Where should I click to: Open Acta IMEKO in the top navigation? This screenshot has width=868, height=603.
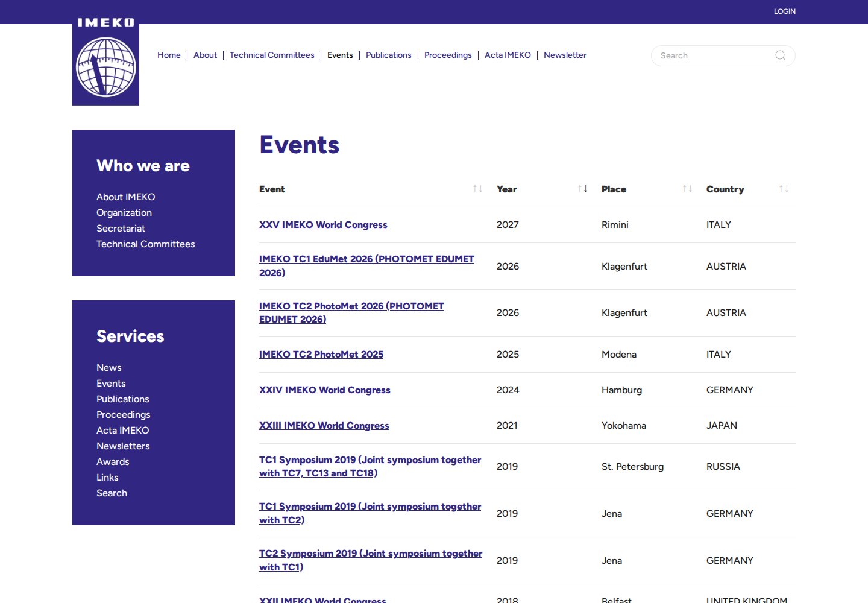(508, 55)
